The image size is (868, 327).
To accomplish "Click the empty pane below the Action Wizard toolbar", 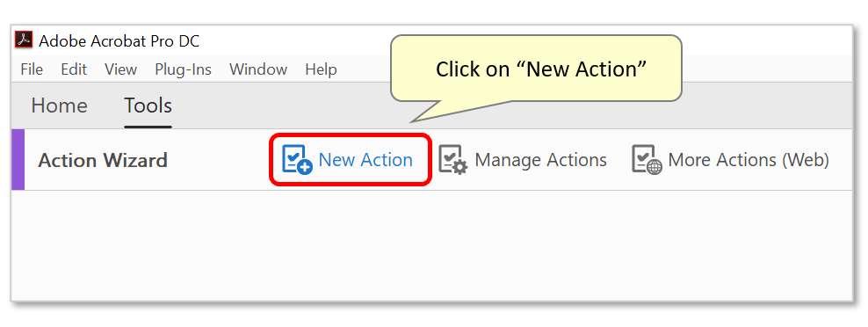I will (x=431, y=245).
